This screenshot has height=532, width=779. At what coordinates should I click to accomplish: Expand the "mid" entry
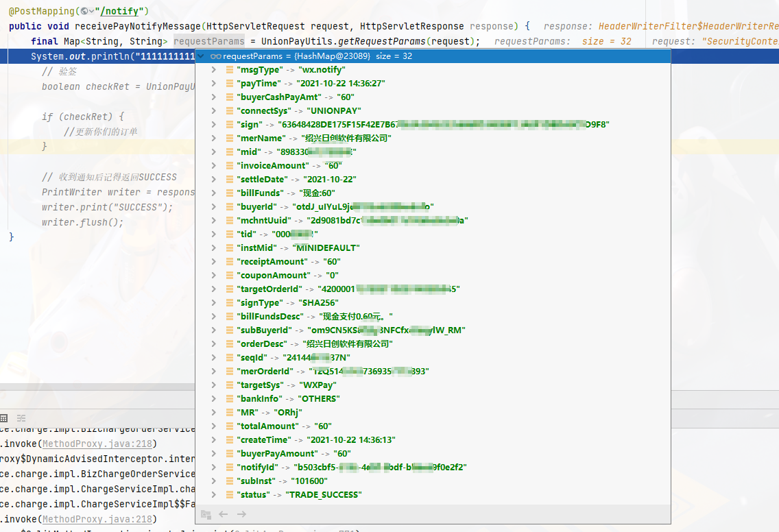(214, 152)
